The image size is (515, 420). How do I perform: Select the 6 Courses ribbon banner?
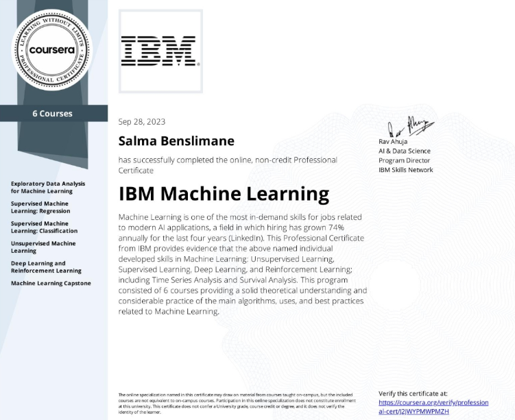tap(53, 113)
